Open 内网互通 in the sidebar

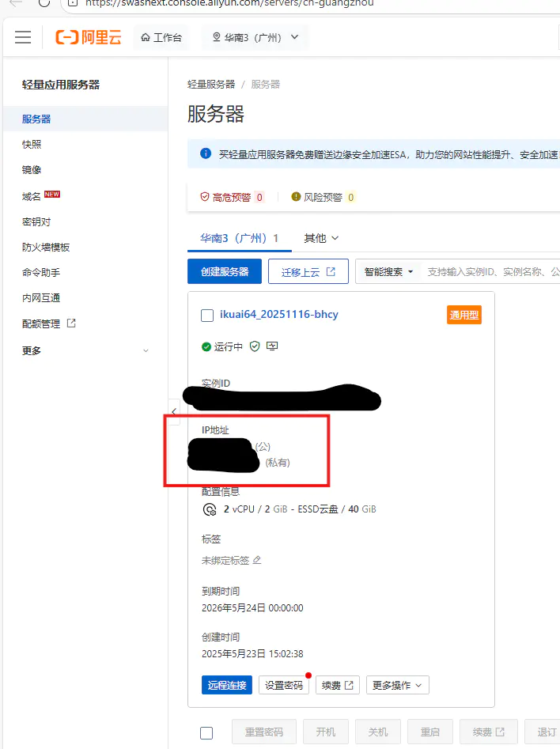pos(41,297)
